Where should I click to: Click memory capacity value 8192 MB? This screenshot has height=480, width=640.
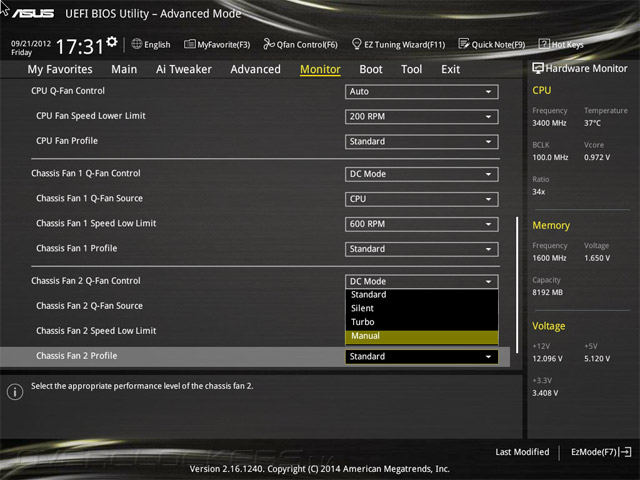pos(547,293)
